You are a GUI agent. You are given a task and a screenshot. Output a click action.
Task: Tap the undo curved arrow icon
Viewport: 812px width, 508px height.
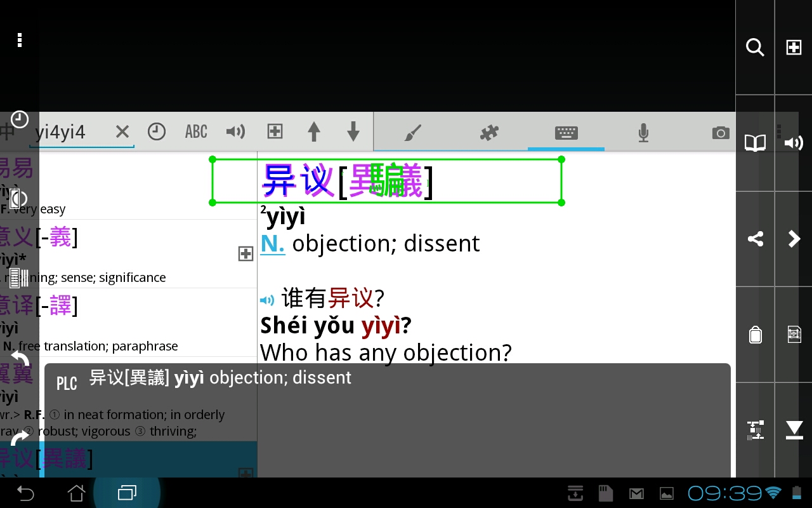pyautogui.click(x=20, y=359)
